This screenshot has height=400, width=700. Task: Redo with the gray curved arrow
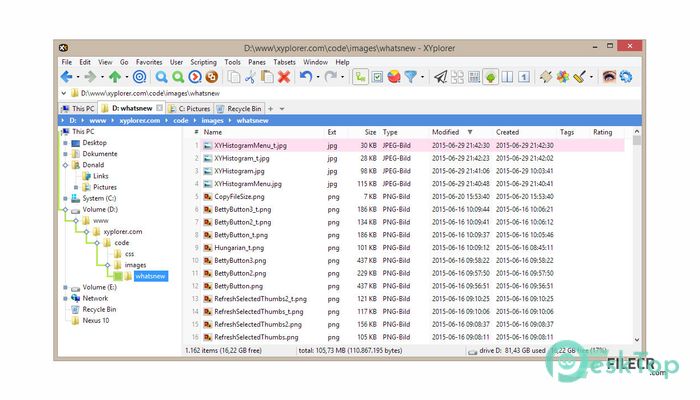point(331,77)
